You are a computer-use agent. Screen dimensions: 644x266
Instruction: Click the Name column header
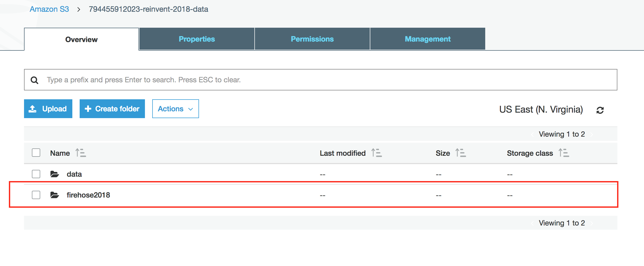[x=60, y=153]
